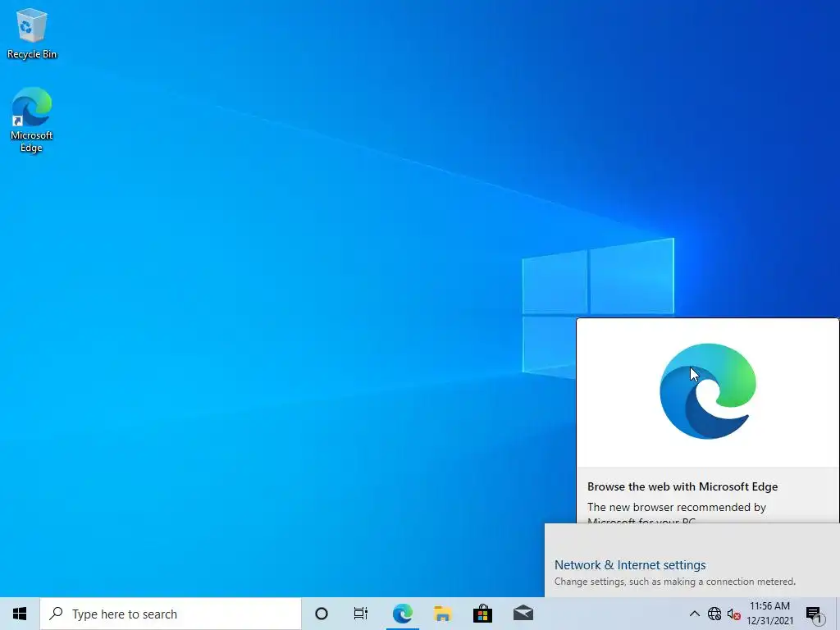Click Browse the web with Microsoft Edge heading
Viewport: 840px width, 630px height.
[682, 487]
